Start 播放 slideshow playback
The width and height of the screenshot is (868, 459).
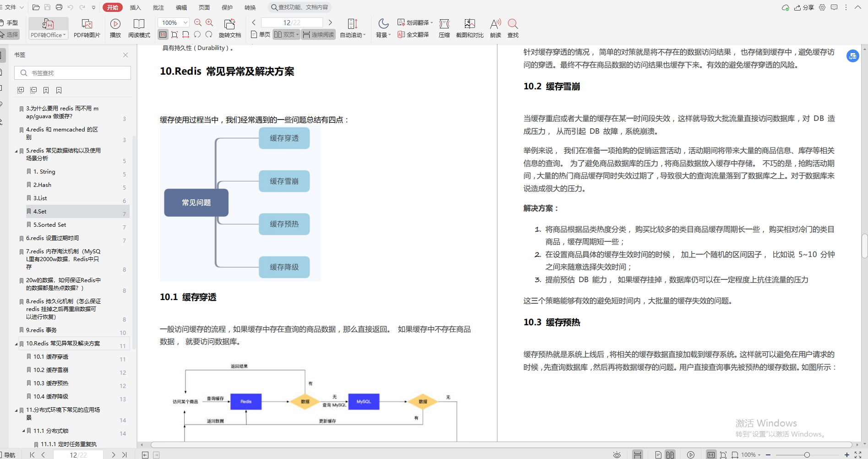pos(115,27)
